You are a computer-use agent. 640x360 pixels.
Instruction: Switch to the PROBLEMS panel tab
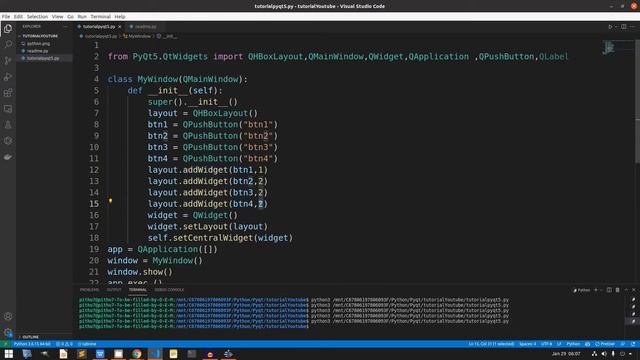[89, 290]
